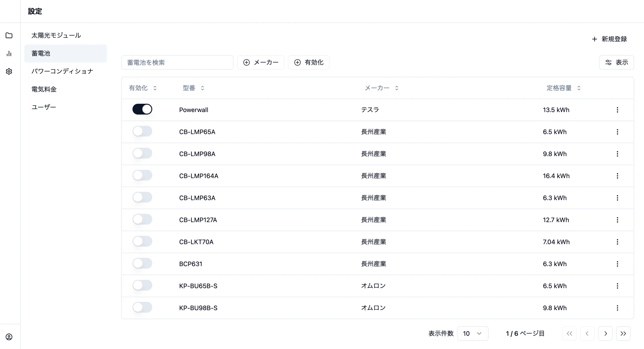Open row actions menu for KP-BU98B-S
This screenshot has width=644, height=349.
click(x=617, y=308)
